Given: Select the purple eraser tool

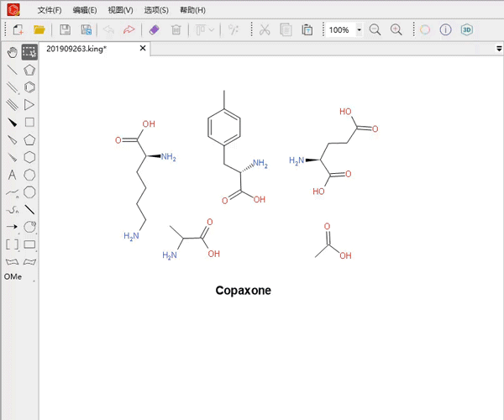Looking at the screenshot, I should pos(155,30).
